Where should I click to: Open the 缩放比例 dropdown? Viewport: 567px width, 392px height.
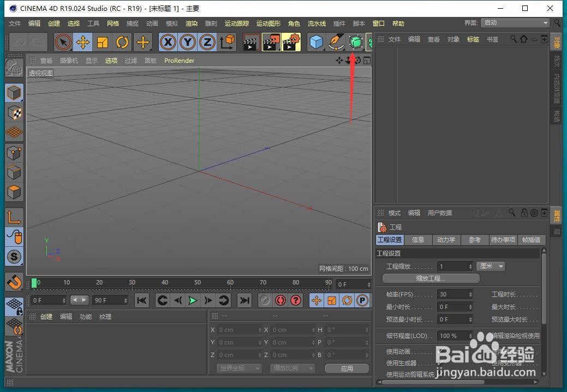coord(293,368)
